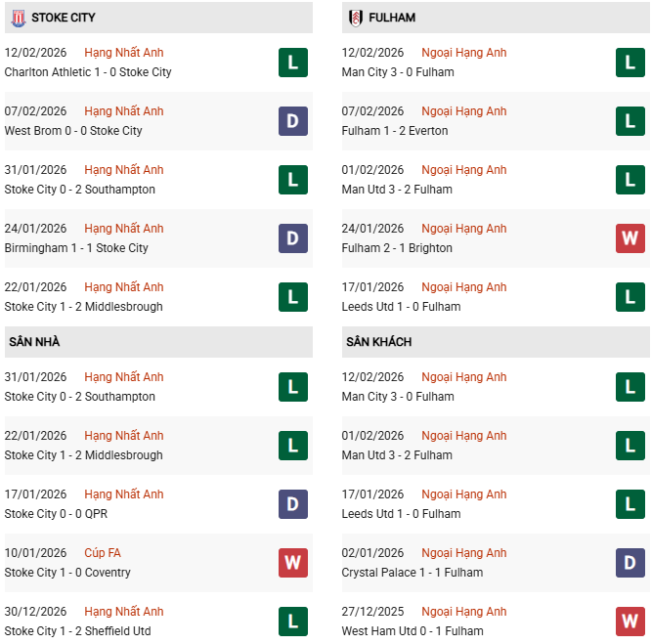Viewport: 651px width, 644px height.
Task: Open Man Utd 3 - 2 Fulham result
Action: [397, 190]
